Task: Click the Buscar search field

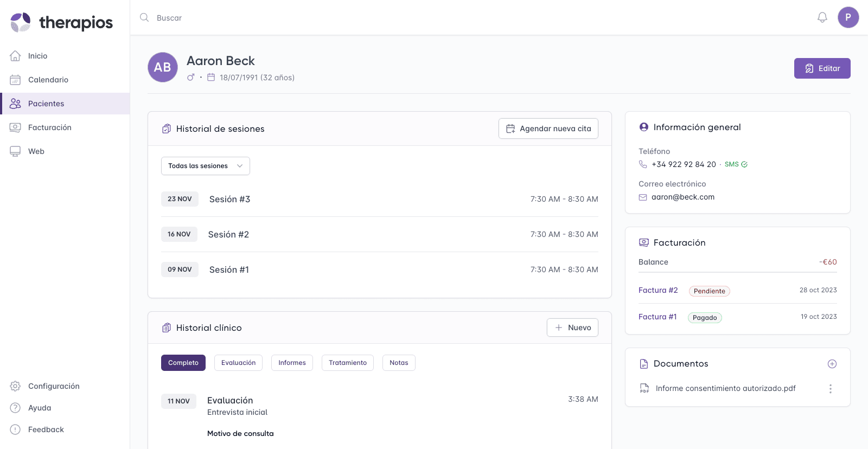Action: click(325, 18)
